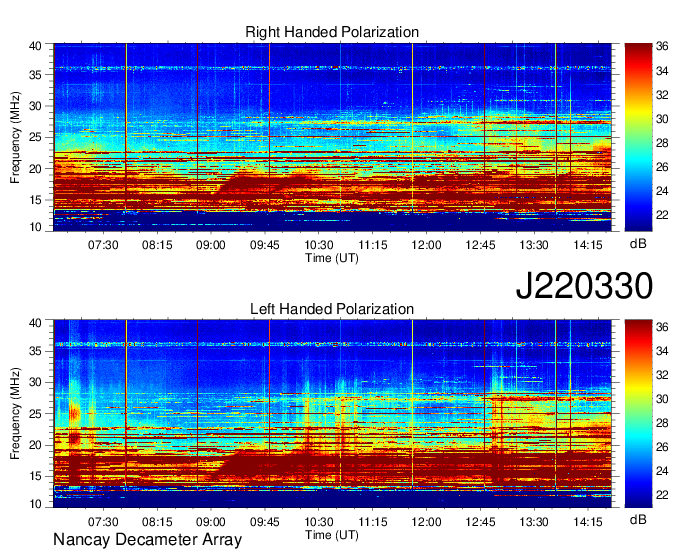This screenshot has width=680, height=552.
Task: Click the "Right Handed Polarization" plot title
Action: coord(332,32)
